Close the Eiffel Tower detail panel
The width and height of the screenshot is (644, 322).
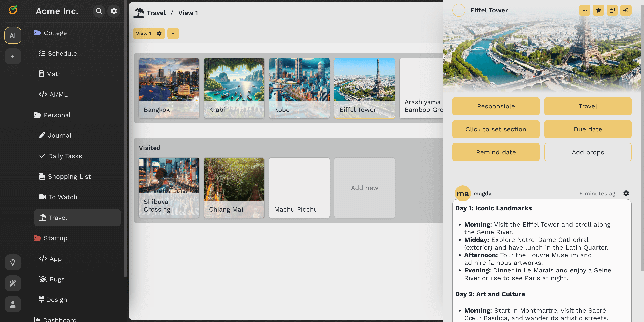tap(626, 10)
